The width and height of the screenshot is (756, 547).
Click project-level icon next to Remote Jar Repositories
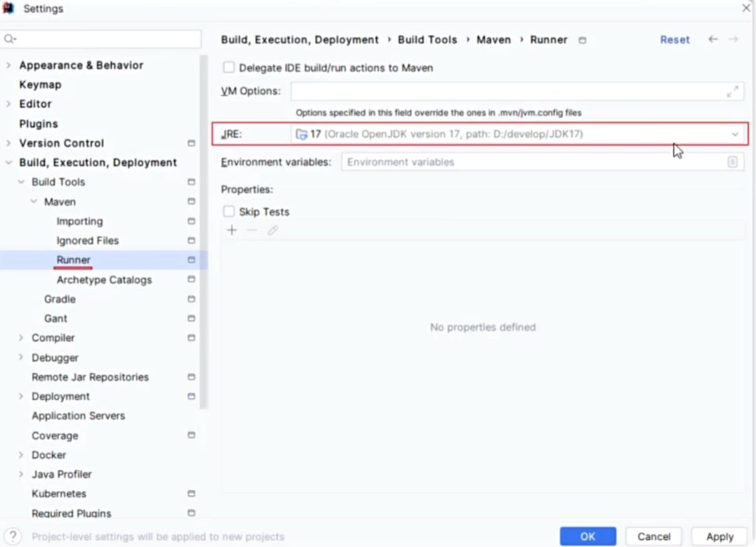point(191,377)
